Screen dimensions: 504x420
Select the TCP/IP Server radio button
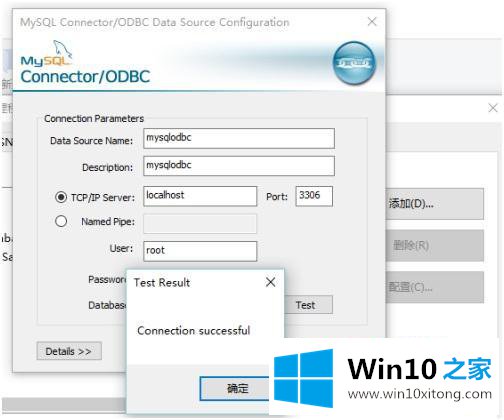click(x=61, y=197)
